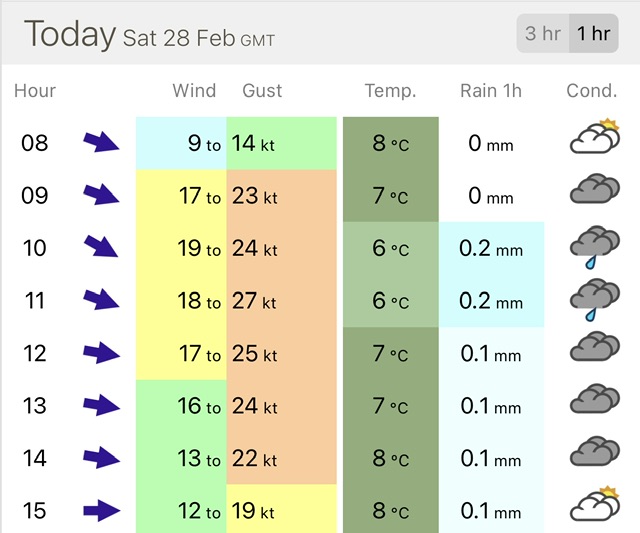This screenshot has width=640, height=533.
Task: Click the Sat 28 Feb date label
Action: (x=180, y=39)
